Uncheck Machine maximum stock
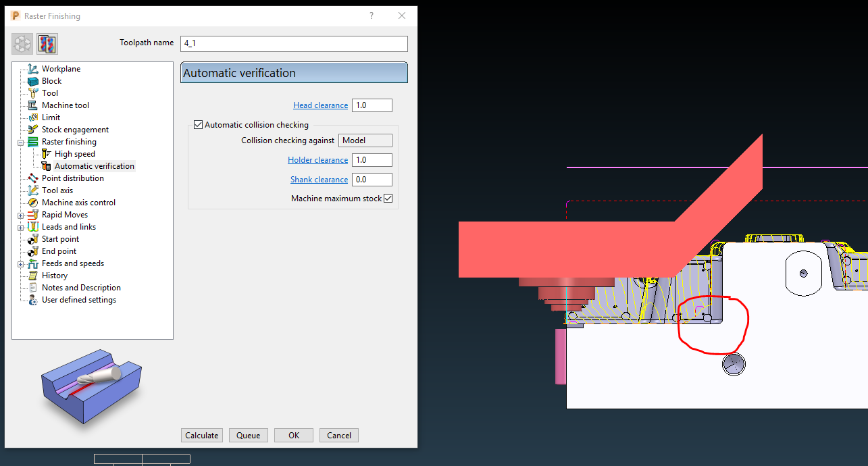The height and width of the screenshot is (466, 868). tap(388, 198)
